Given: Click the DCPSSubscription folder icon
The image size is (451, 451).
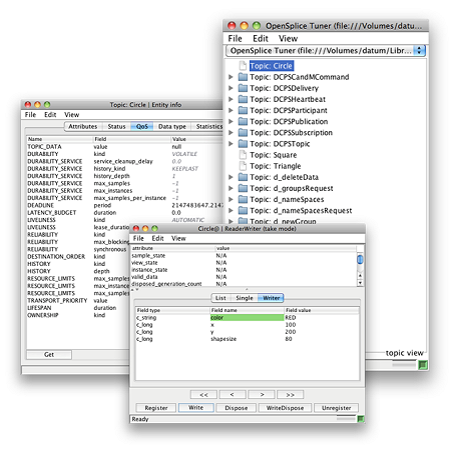Looking at the screenshot, I should click(x=243, y=133).
